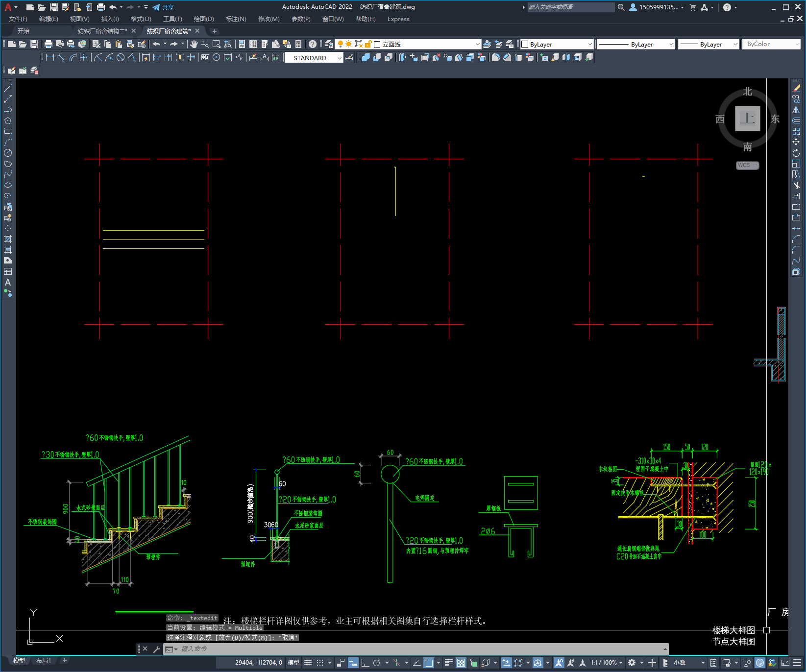Image resolution: width=806 pixels, height=672 pixels.
Task: Click the Redo arrow button
Action: click(x=174, y=44)
